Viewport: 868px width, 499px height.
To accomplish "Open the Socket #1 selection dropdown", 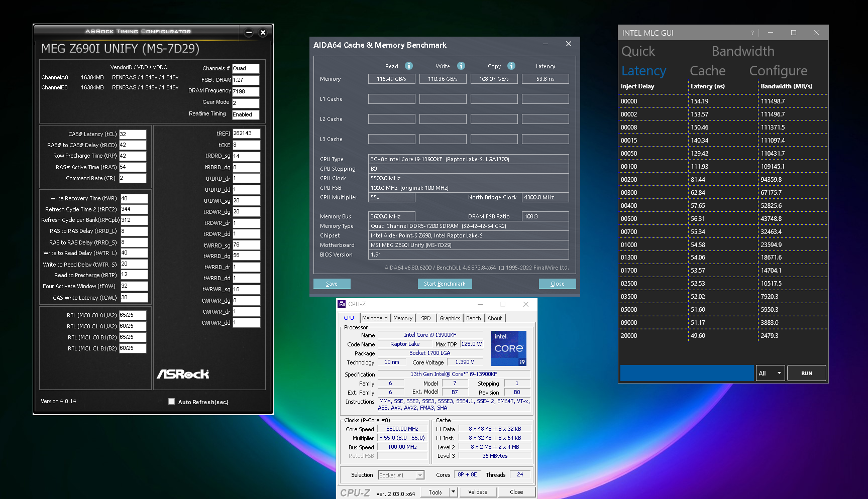I will click(x=401, y=475).
